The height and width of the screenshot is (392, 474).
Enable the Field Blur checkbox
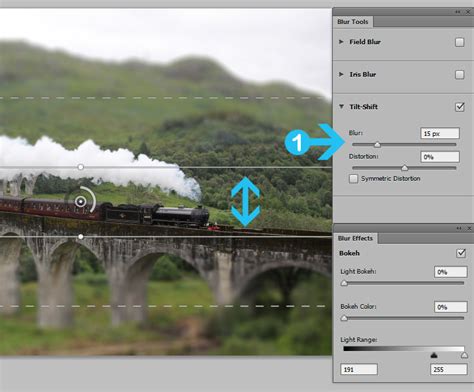pos(459,42)
